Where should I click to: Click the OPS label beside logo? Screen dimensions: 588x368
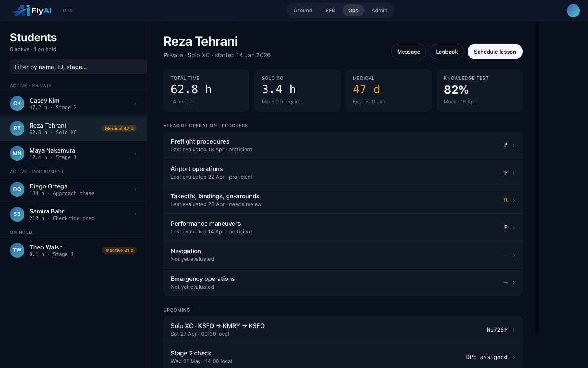pyautogui.click(x=68, y=11)
